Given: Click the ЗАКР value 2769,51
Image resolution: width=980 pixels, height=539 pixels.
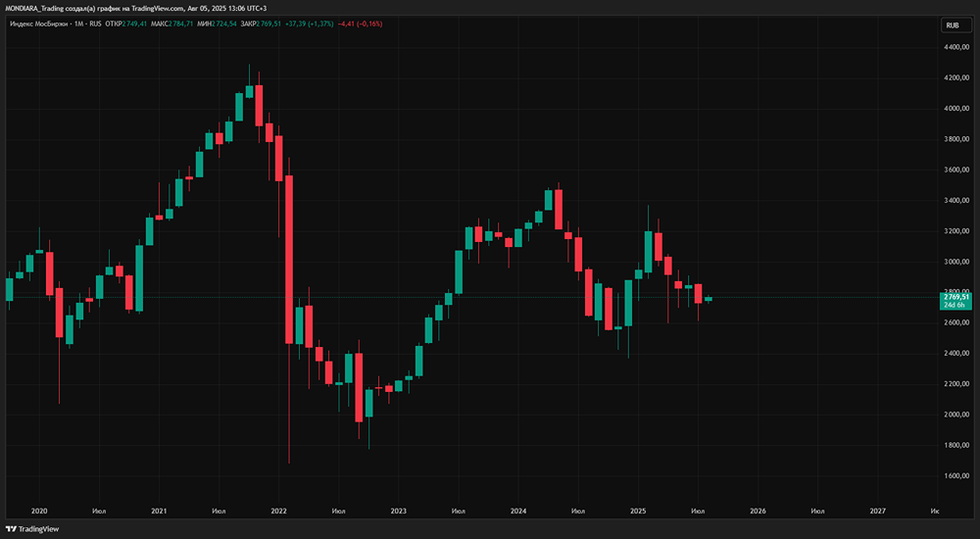Looking at the screenshot, I should pyautogui.click(x=269, y=24).
